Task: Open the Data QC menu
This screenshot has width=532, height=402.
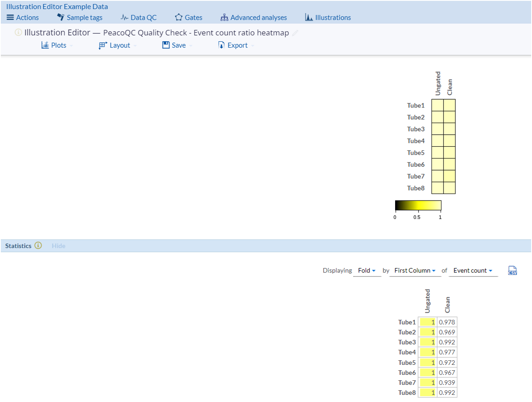Action: click(x=139, y=18)
